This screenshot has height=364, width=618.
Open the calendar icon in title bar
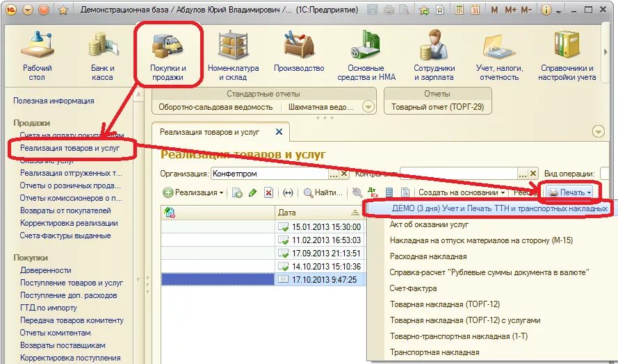(475, 10)
